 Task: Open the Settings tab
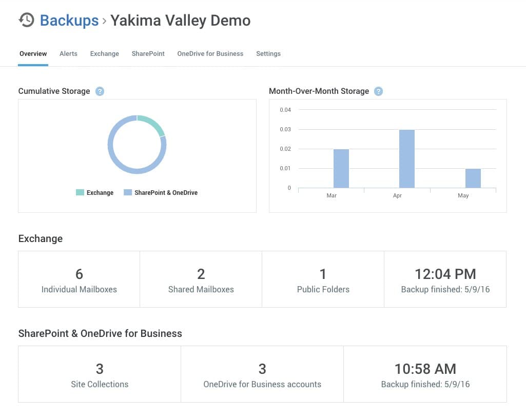coord(268,54)
